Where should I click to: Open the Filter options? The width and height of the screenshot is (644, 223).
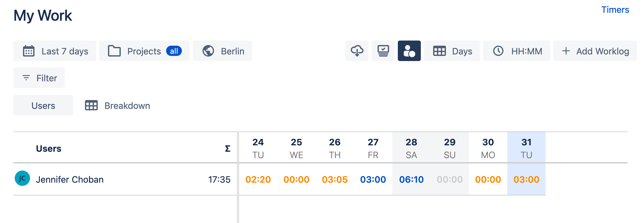[39, 78]
